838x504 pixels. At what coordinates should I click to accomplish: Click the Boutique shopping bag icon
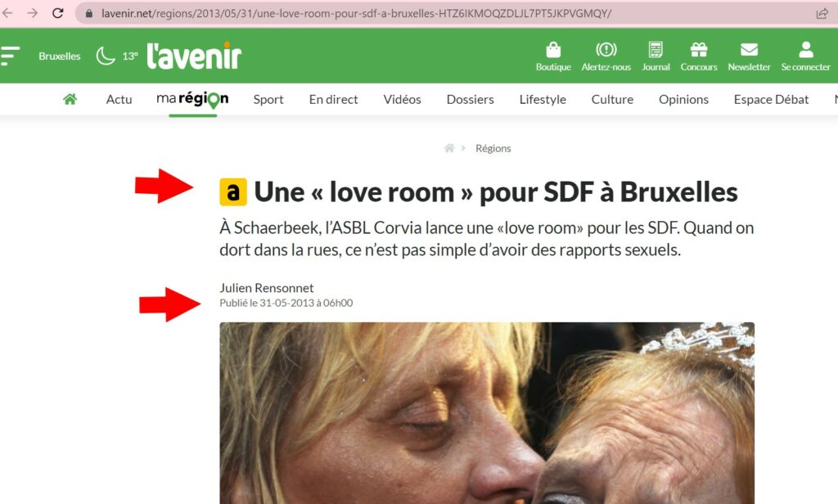pyautogui.click(x=553, y=50)
